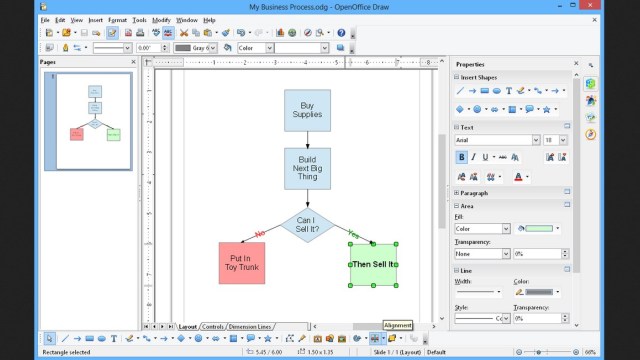Click the Font Color A icon in the sidebar
This screenshot has height=360, width=640.
pyautogui.click(x=518, y=177)
